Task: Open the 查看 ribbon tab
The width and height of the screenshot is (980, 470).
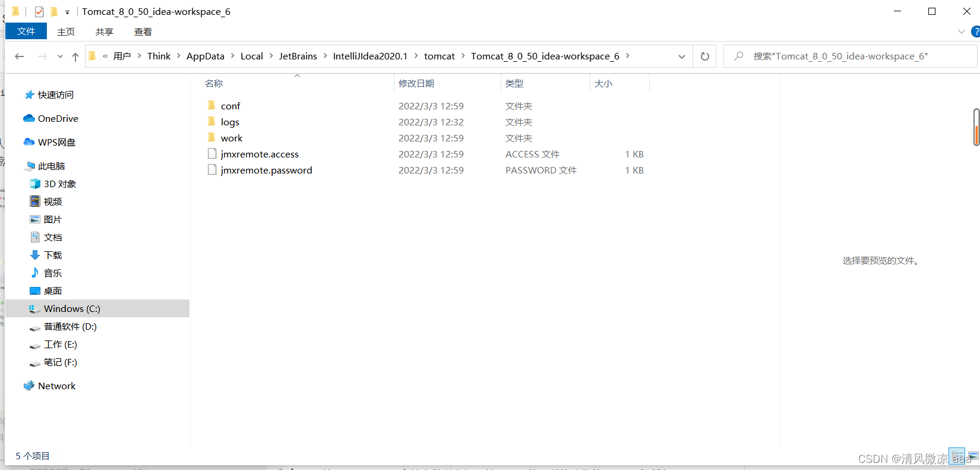Action: coord(143,31)
